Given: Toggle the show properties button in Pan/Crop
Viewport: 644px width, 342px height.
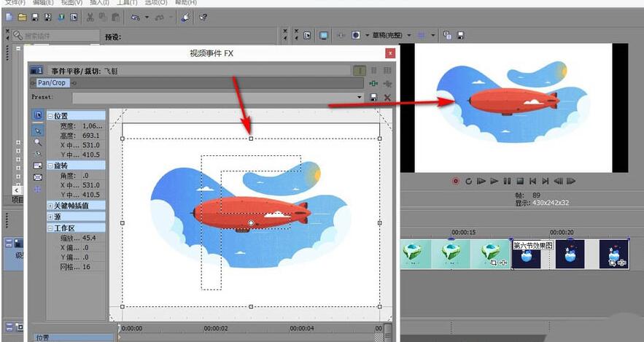Looking at the screenshot, I should click(38, 115).
